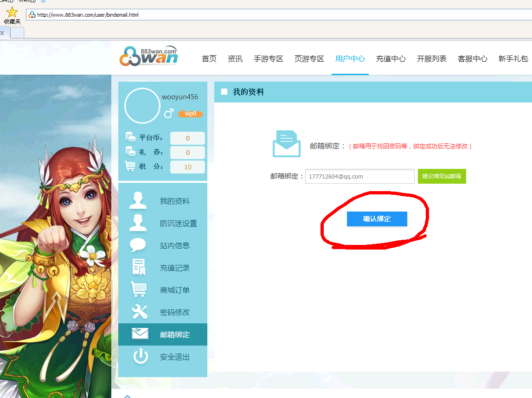Image resolution: width=532 pixels, height=398 pixels.
Task: Click the 积分 value 10
Action: tap(188, 167)
